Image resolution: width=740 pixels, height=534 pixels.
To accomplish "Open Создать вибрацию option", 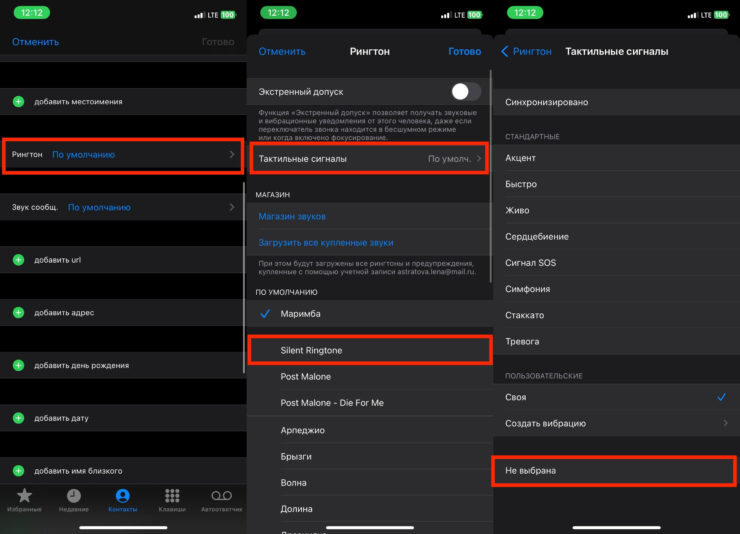I will coord(614,423).
